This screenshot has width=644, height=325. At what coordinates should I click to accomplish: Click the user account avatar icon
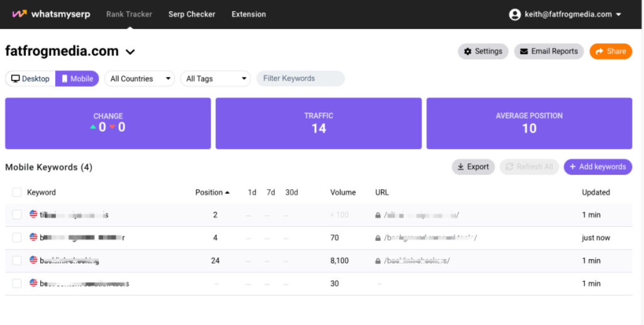[514, 14]
